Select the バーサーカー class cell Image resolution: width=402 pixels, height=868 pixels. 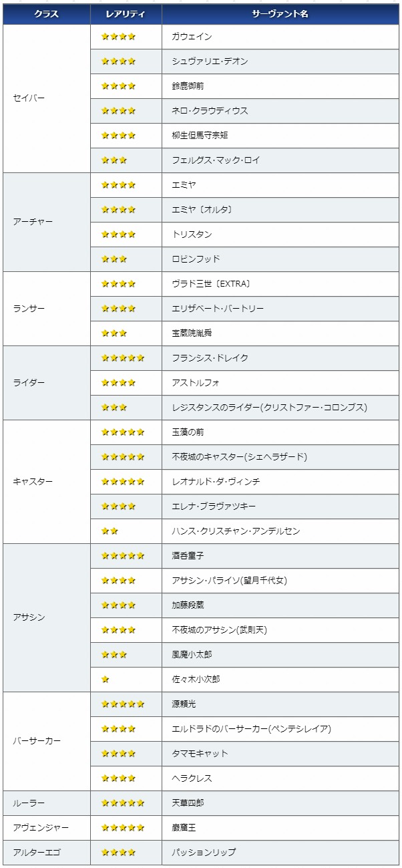click(47, 742)
